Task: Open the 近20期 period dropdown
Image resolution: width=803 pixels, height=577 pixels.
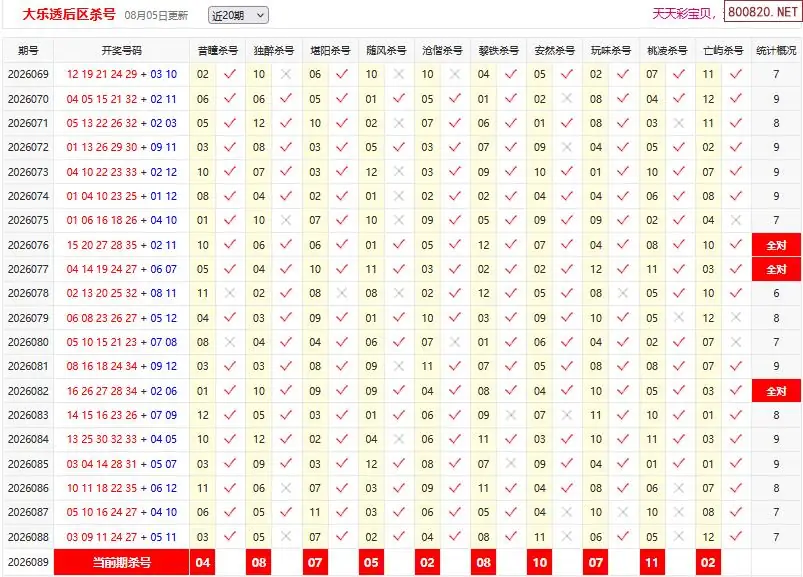Action: coord(238,15)
